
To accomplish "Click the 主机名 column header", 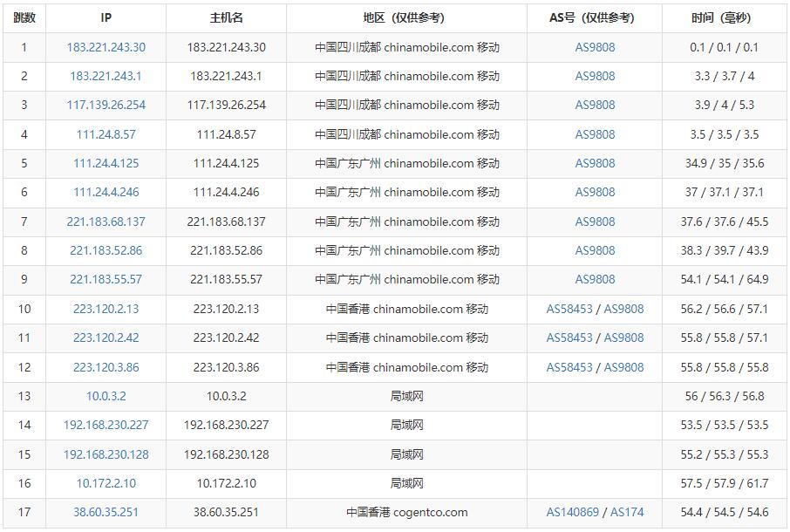I will 226,18.
